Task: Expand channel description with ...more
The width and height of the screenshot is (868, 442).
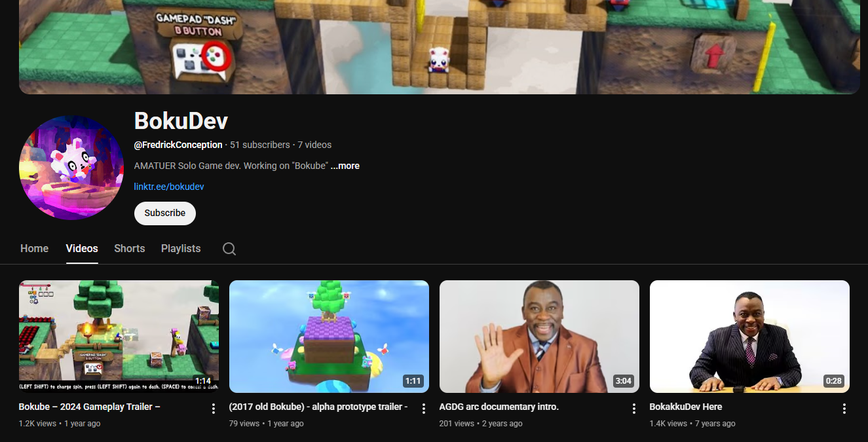Action: [x=345, y=166]
